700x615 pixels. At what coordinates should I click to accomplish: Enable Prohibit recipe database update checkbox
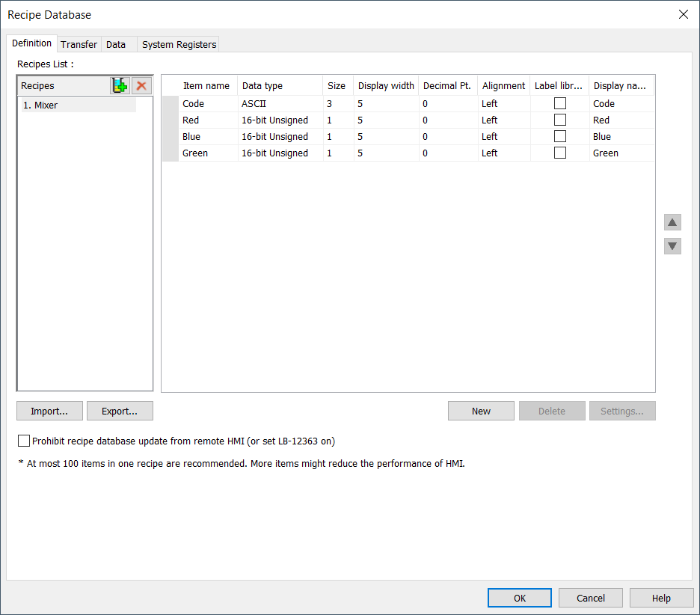(x=24, y=441)
